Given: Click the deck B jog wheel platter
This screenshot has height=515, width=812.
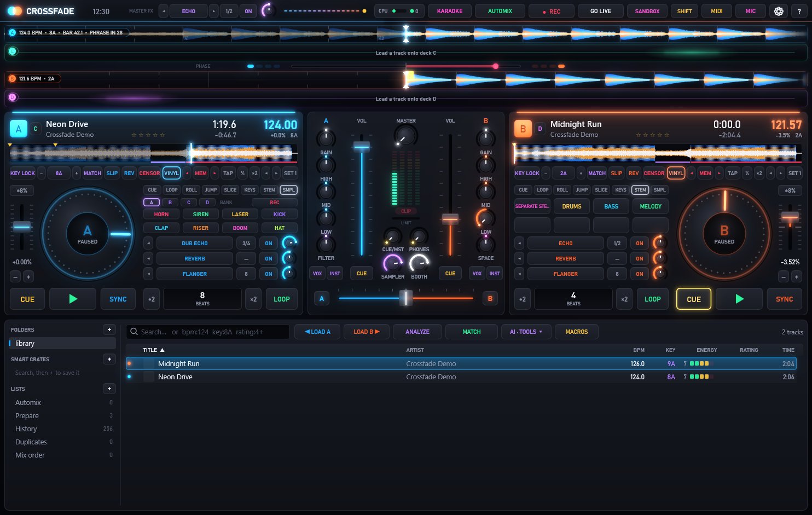Looking at the screenshot, I should coord(724,234).
